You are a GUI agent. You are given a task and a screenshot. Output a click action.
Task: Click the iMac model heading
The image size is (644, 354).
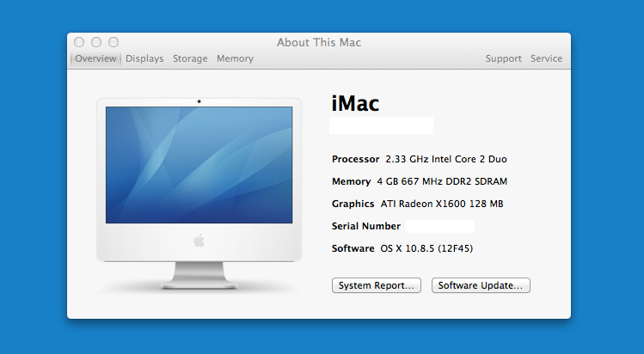click(x=355, y=103)
